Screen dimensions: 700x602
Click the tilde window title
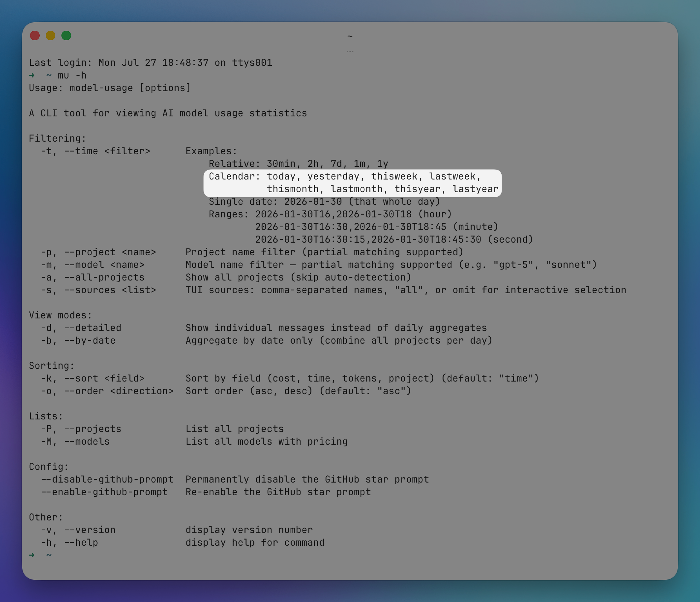[x=350, y=36]
